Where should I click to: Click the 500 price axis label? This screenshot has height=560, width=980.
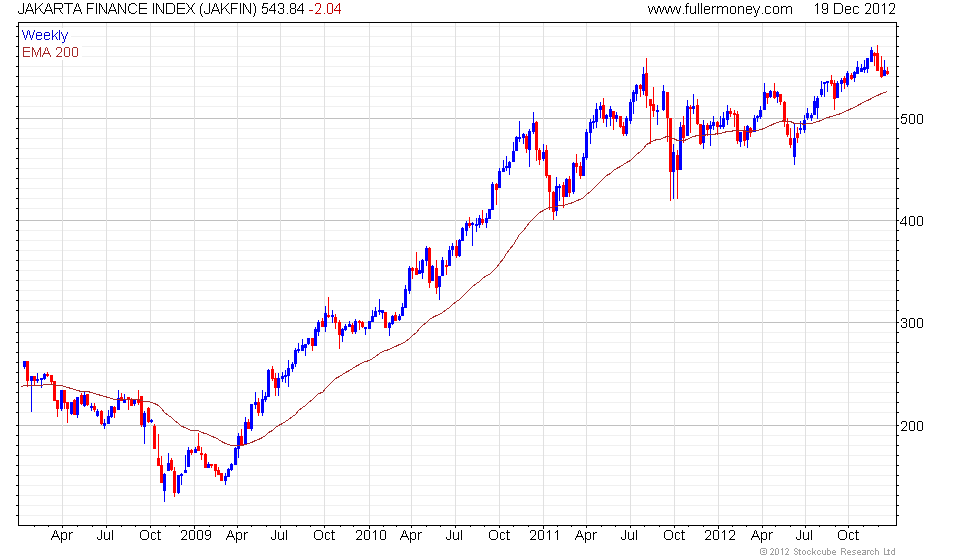coord(912,119)
